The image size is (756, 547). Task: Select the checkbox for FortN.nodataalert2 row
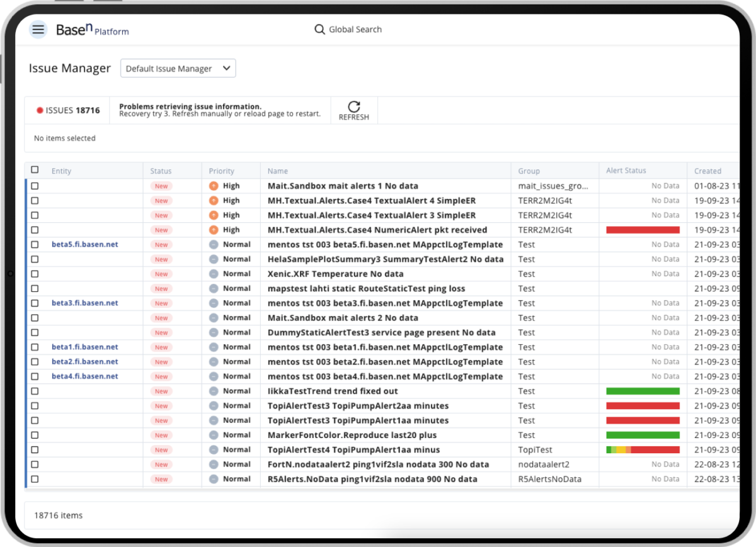click(35, 464)
